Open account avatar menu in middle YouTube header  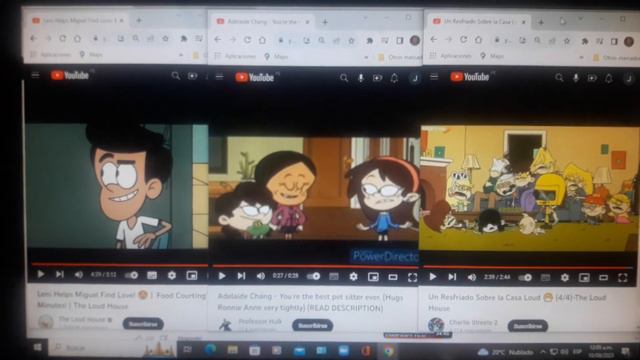coord(415,78)
